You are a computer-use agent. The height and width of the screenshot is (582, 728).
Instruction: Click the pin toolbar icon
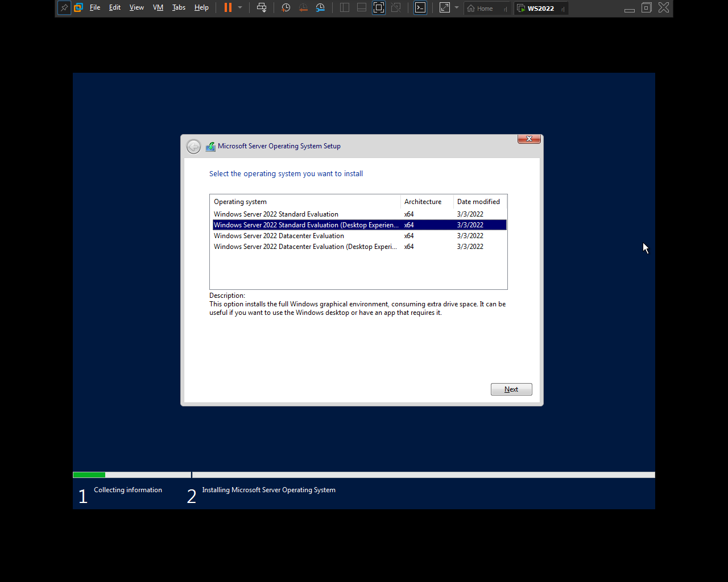pos(64,8)
